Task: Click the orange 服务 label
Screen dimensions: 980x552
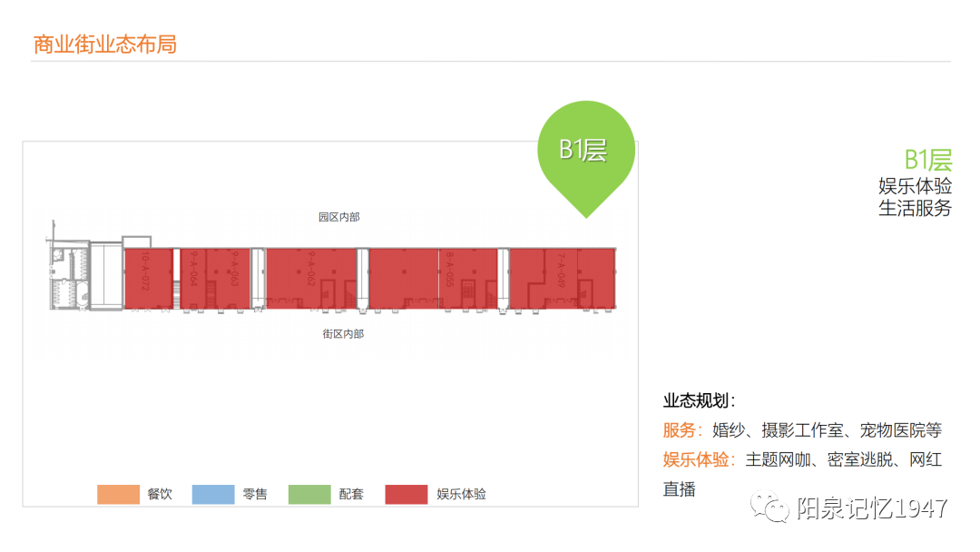Action: [682, 430]
